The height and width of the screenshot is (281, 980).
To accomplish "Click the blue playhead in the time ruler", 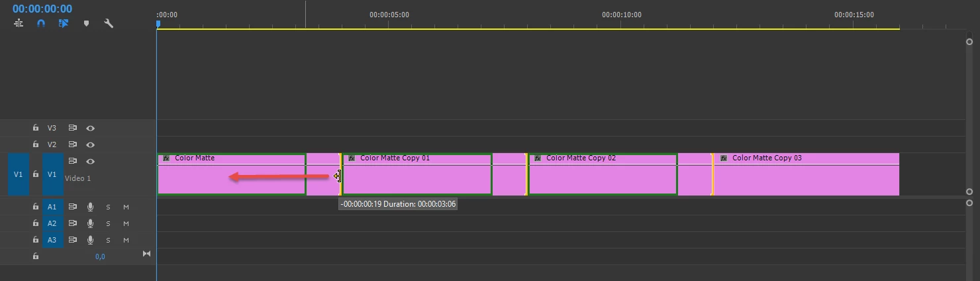I will [158, 24].
